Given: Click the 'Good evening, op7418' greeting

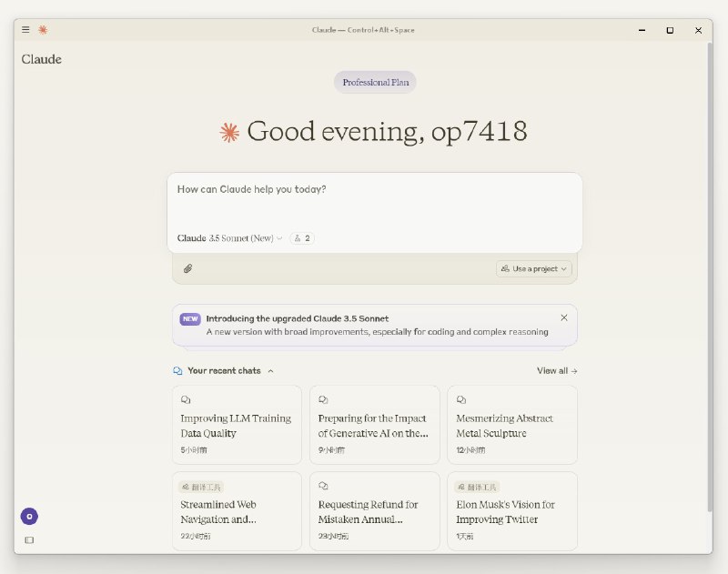Looking at the screenshot, I should click(x=387, y=131).
